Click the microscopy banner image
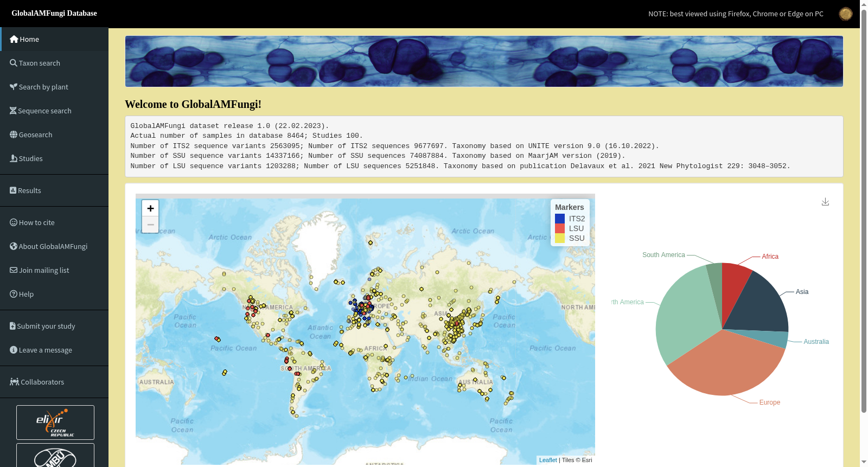Image resolution: width=868 pixels, height=467 pixels. click(484, 61)
